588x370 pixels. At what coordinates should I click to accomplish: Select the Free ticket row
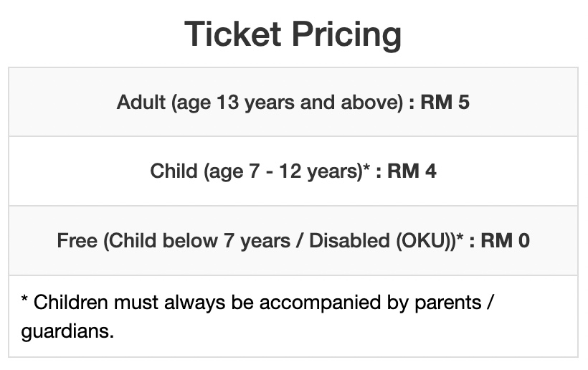point(293,241)
